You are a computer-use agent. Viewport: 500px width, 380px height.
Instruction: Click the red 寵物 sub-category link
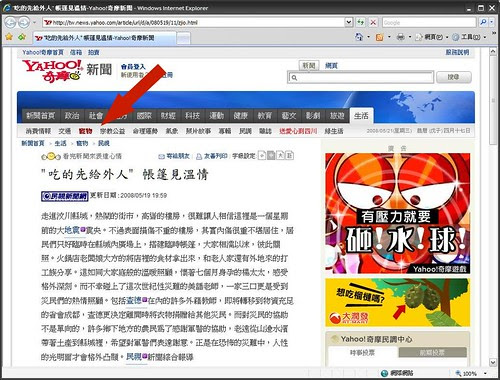point(85,131)
